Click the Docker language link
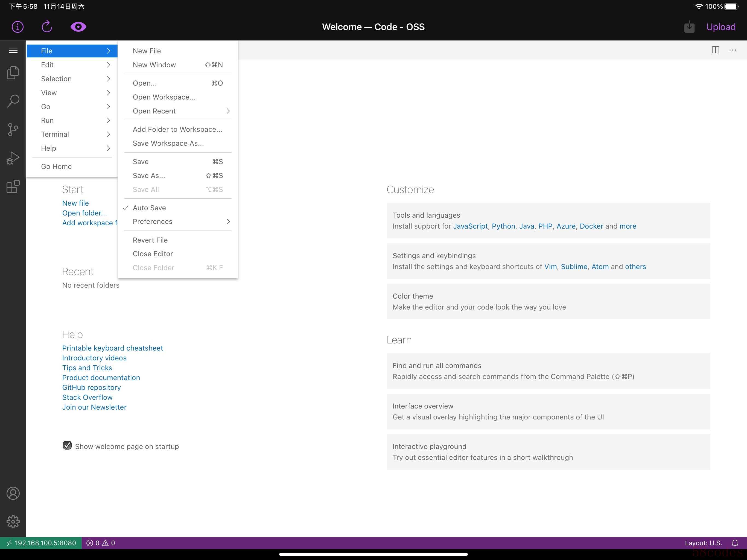 coord(591,226)
